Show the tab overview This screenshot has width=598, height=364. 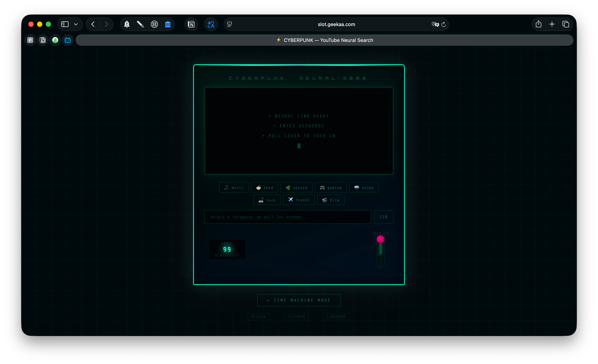pyautogui.click(x=566, y=24)
